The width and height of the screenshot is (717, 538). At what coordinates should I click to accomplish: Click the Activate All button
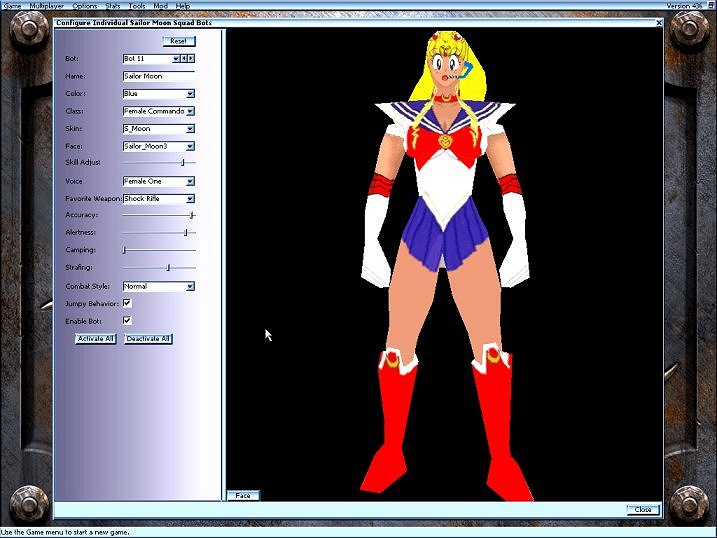click(96, 339)
